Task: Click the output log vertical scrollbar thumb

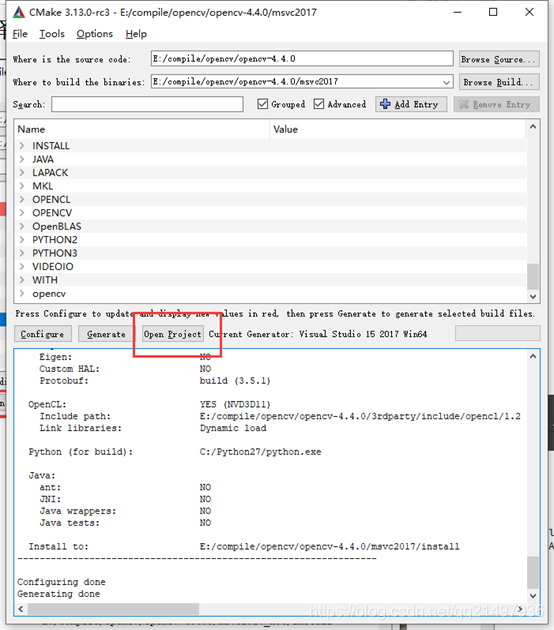Action: (x=533, y=572)
